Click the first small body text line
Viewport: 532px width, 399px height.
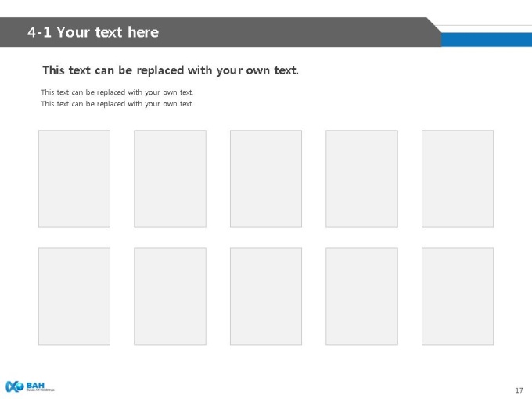(117, 92)
